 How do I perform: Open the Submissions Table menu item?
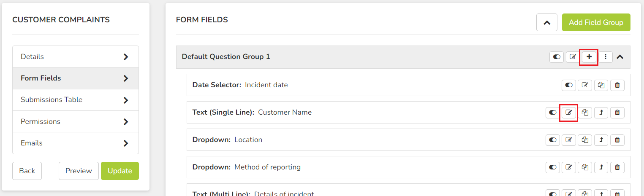[x=76, y=100]
